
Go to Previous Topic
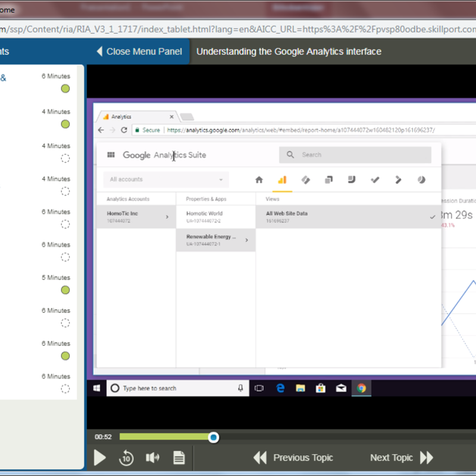(x=293, y=458)
